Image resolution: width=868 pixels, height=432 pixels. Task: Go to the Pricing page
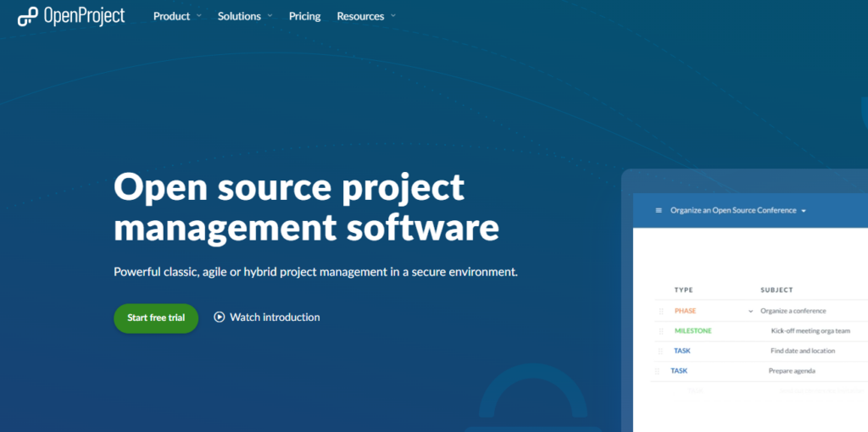coord(304,16)
